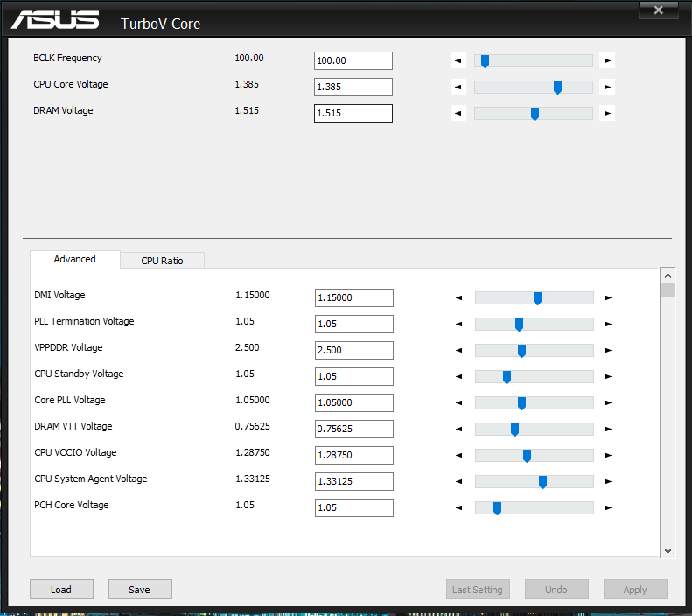692x616 pixels.
Task: Focus the CPU Core Voltage input field
Action: coord(353,87)
